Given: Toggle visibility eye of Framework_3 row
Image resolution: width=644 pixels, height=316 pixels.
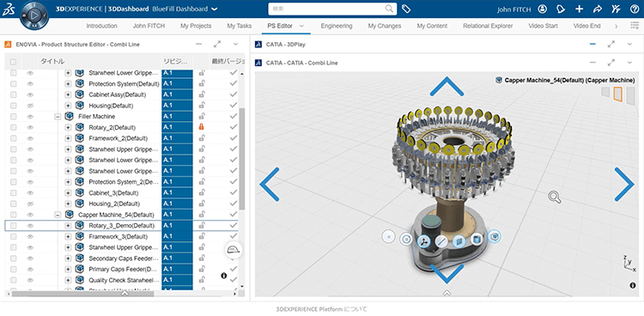Looking at the screenshot, I should pyautogui.click(x=30, y=236).
